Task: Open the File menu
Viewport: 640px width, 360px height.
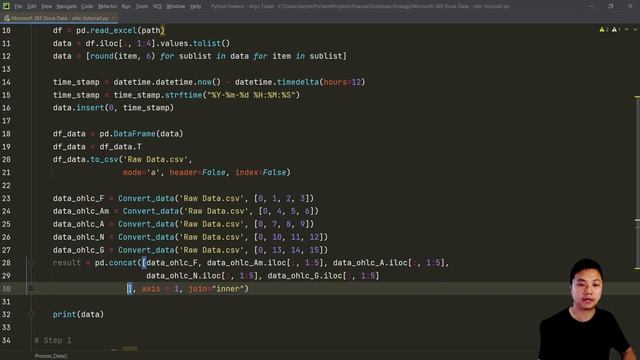Action: [18, 7]
